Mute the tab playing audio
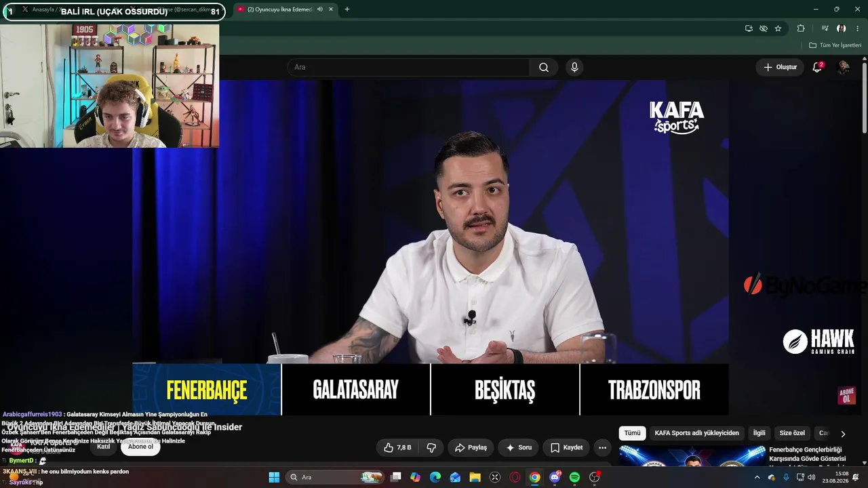Screen dimensions: 868x488 click(320, 9)
